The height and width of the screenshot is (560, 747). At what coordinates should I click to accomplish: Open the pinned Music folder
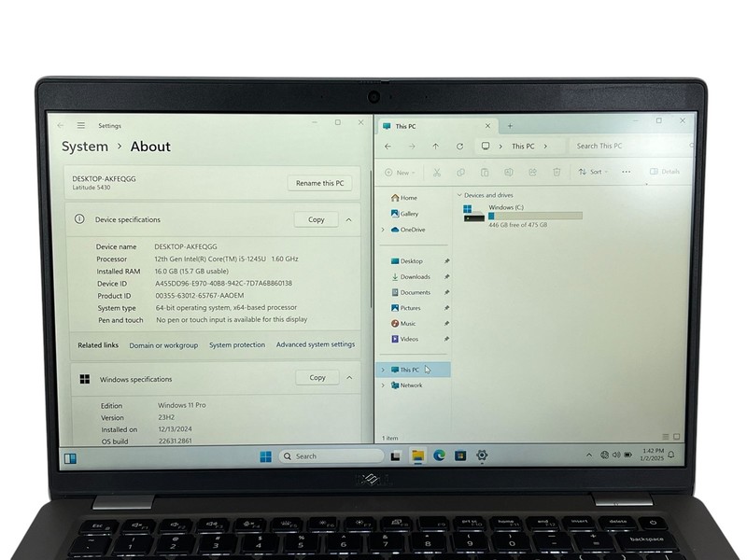click(x=403, y=323)
